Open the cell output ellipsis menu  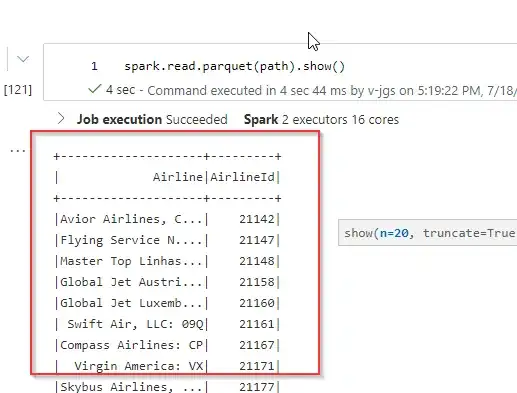tap(18, 151)
